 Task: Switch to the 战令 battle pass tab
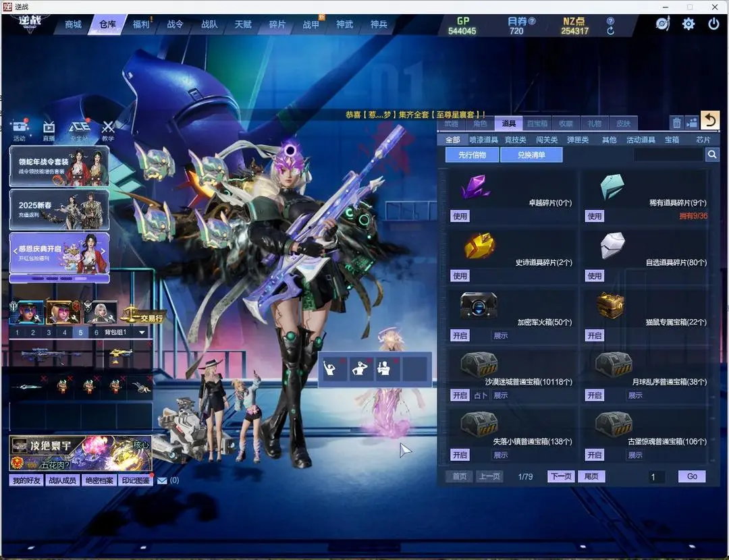coord(175,25)
